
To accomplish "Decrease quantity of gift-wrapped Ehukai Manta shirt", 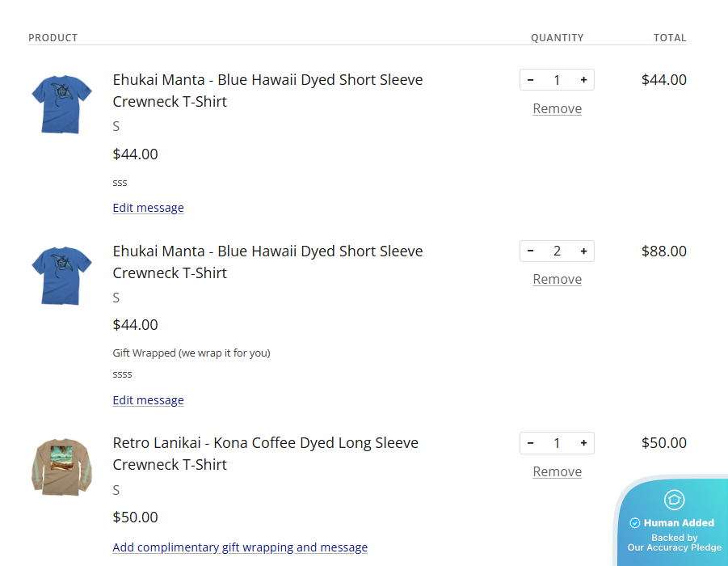I will [531, 251].
